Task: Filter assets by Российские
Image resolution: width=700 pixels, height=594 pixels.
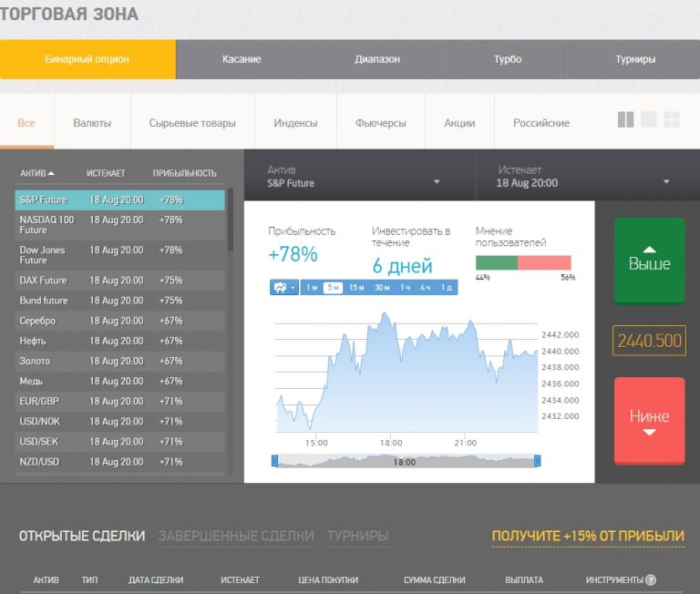Action: pos(541,123)
